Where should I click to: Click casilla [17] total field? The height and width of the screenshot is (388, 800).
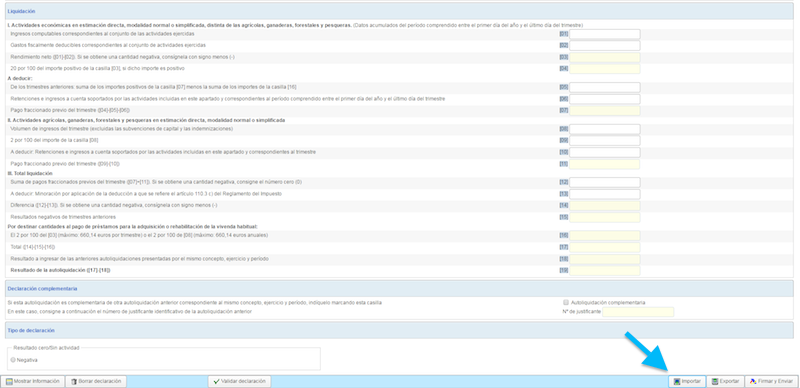[605, 247]
